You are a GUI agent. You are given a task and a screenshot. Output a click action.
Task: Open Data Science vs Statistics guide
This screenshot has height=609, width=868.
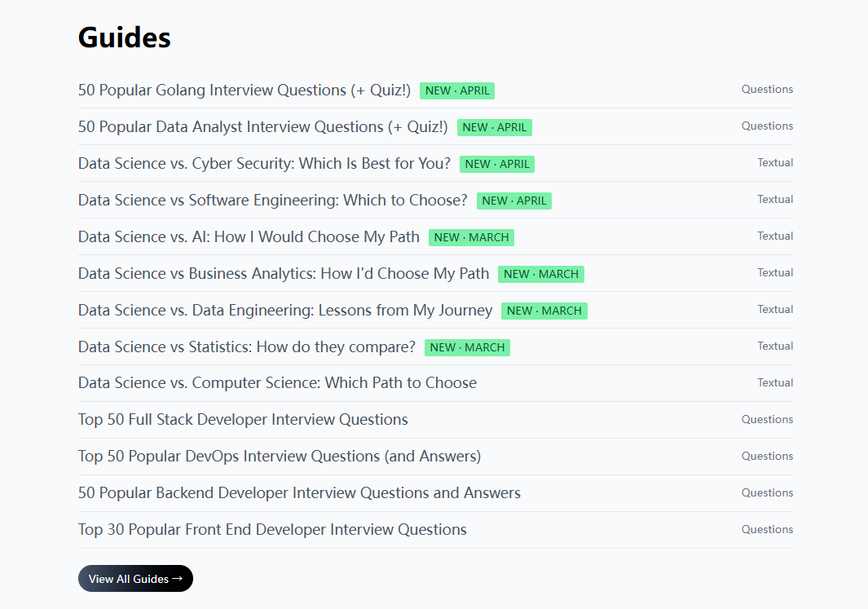(247, 347)
